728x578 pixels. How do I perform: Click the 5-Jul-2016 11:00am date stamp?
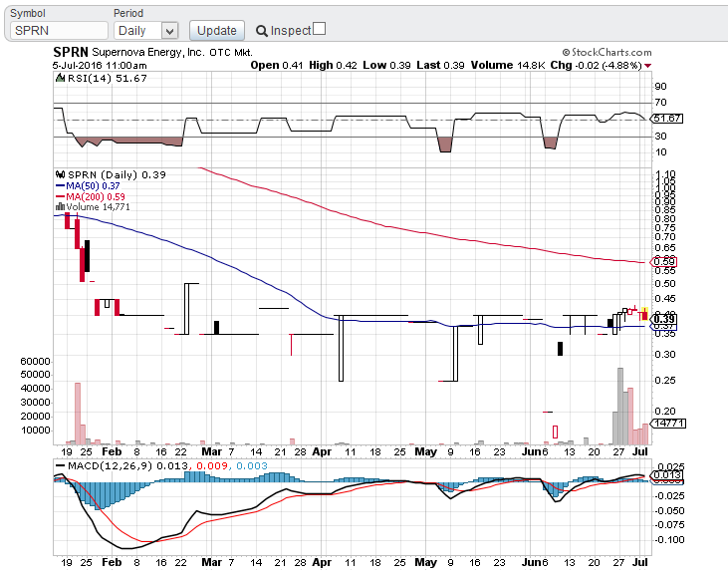click(x=100, y=66)
